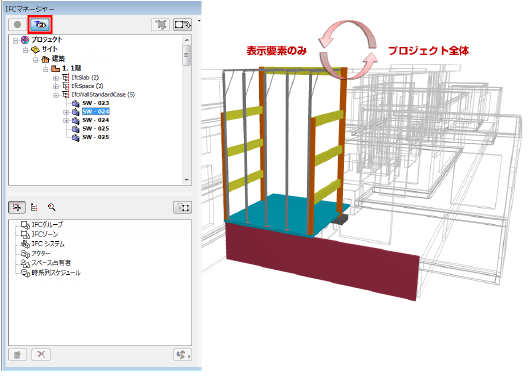Select the 時系列スケジュール entry
Screen dimensions: 532x380
point(51,273)
